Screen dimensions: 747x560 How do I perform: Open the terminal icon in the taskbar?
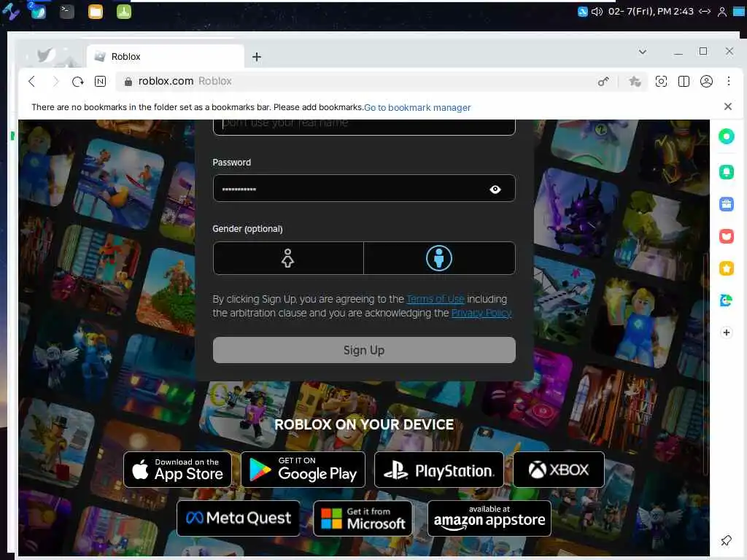click(66, 12)
